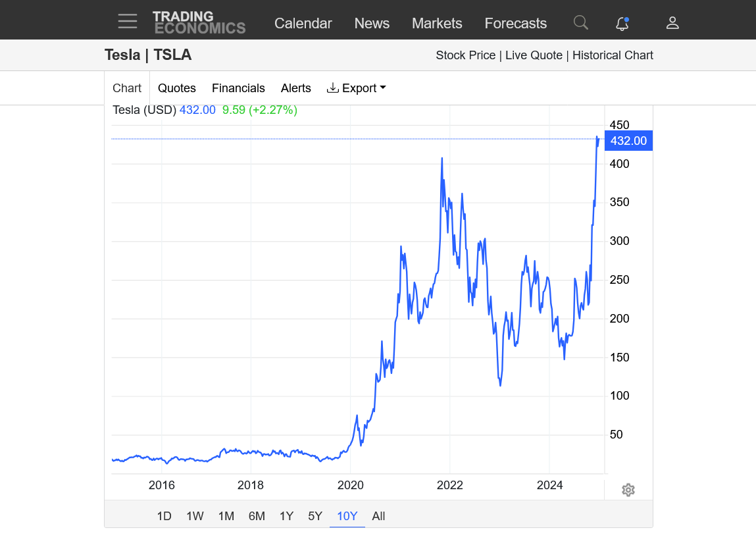This screenshot has height=559, width=756.
Task: Open the Alerts tab
Action: (295, 88)
